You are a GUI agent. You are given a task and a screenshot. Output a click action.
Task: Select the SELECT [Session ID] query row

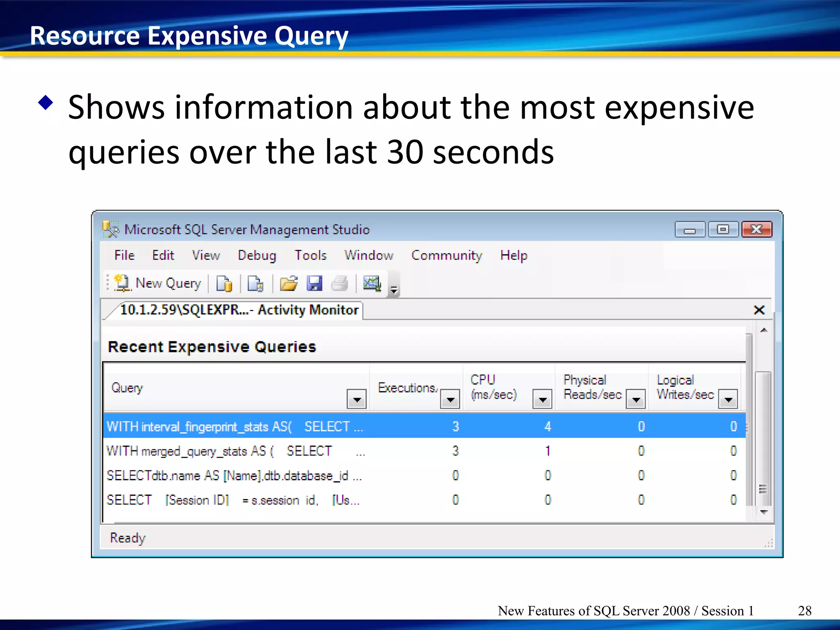click(x=425, y=500)
